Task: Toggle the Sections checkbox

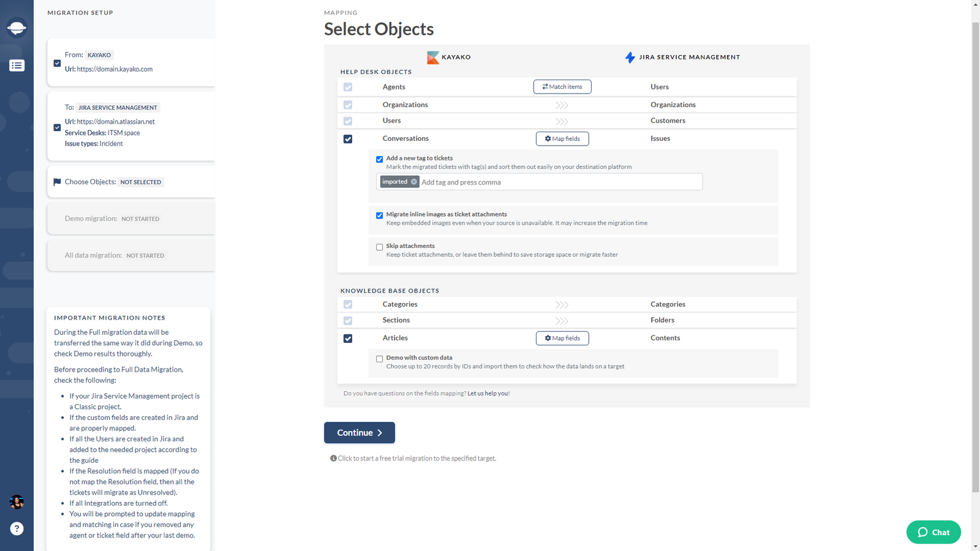Action: (348, 321)
